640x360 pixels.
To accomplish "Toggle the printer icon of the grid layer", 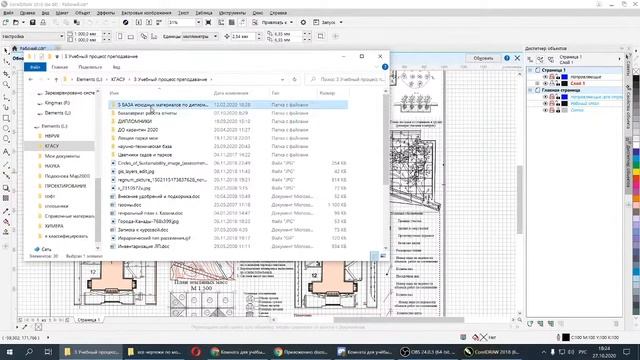I will 551,110.
